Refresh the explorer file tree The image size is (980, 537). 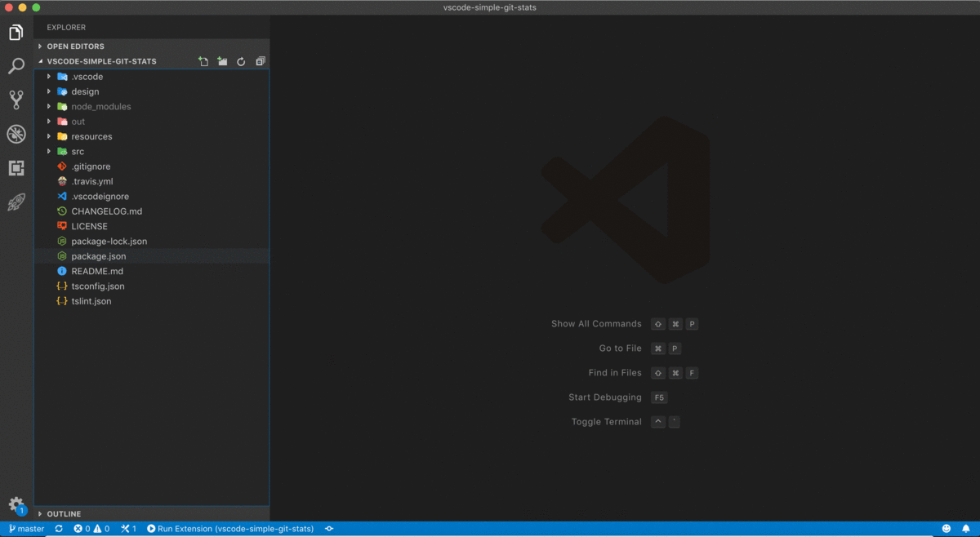pos(241,61)
